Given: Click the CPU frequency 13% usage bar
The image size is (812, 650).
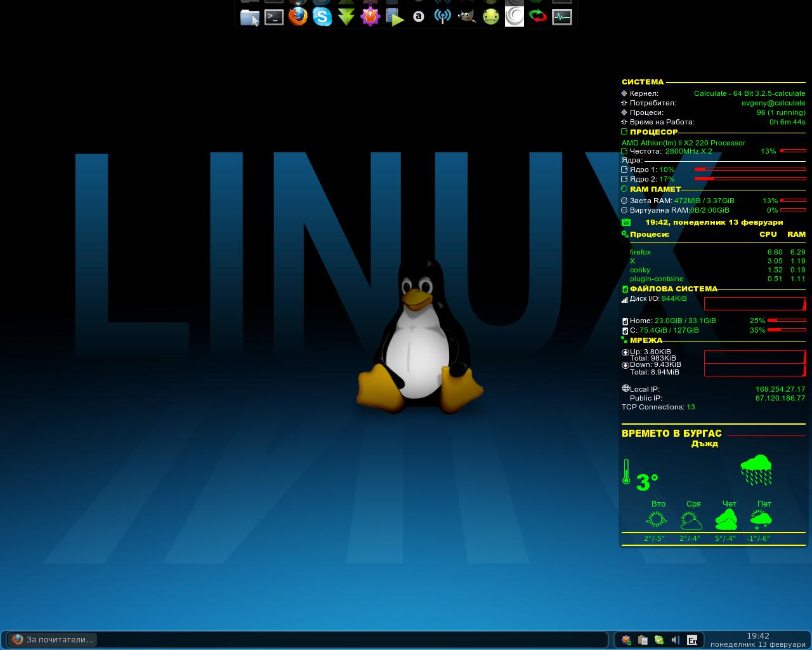Looking at the screenshot, I should coord(793,151).
